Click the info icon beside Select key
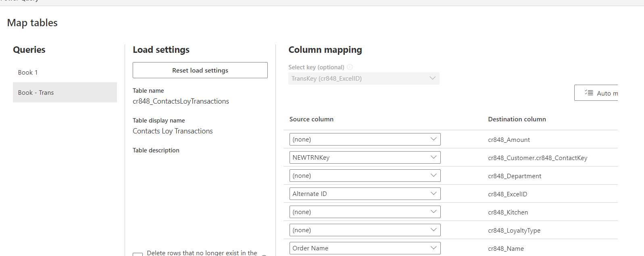 pos(350,67)
